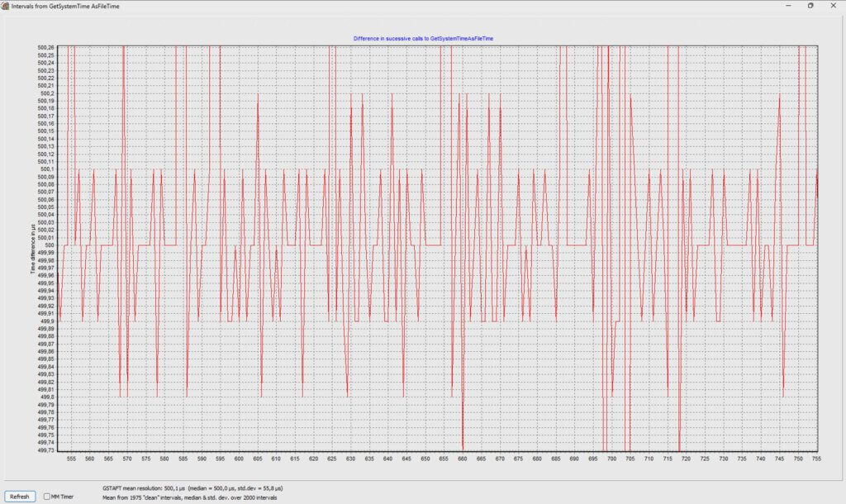846x504 pixels.
Task: Click the 655 tick on the x-axis
Action: (x=444, y=459)
